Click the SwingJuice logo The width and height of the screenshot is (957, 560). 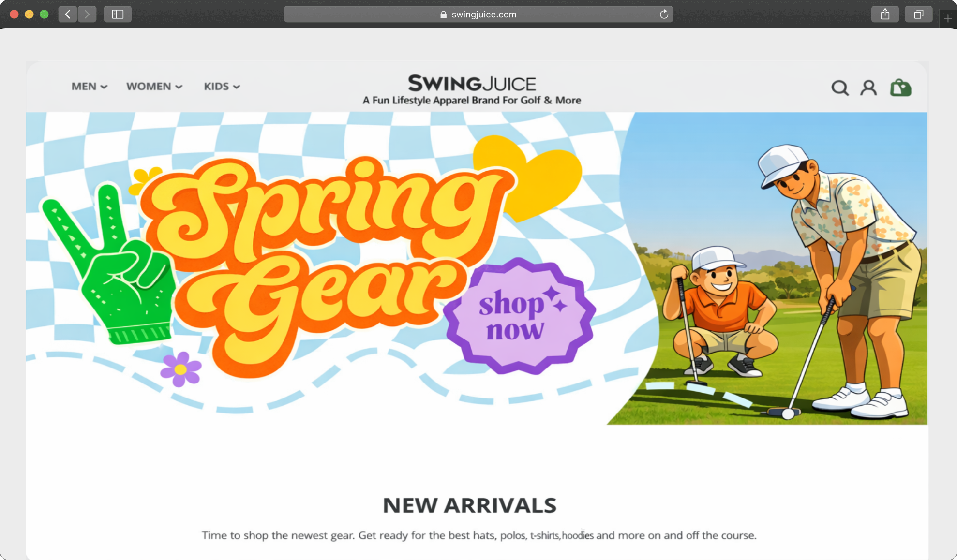click(472, 84)
